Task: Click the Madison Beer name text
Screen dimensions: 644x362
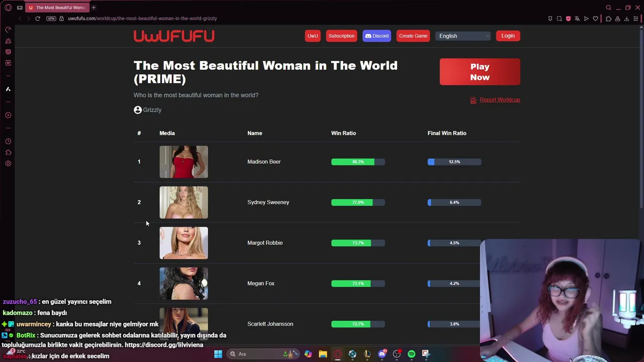Action: pos(264,162)
